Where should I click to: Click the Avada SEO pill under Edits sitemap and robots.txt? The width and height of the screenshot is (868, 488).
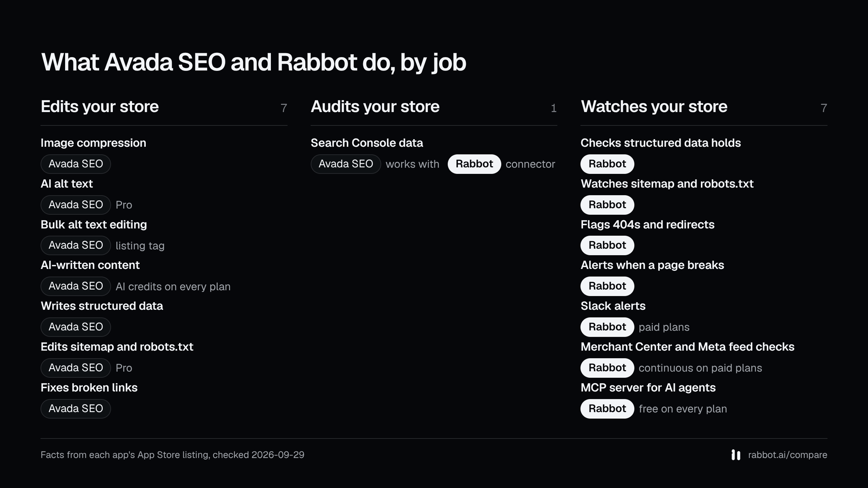76,368
